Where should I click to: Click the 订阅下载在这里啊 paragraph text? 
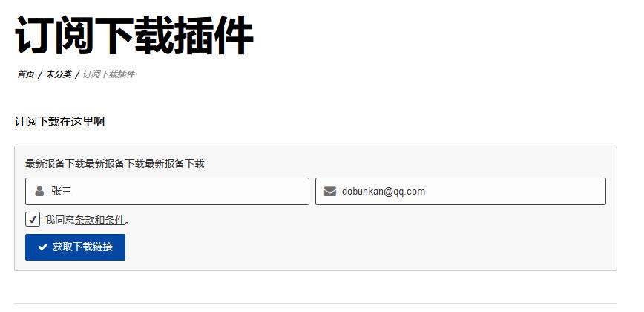[60, 122]
